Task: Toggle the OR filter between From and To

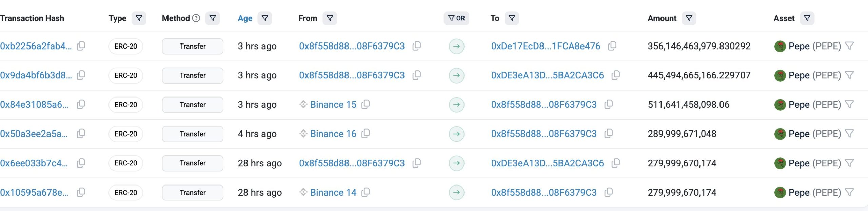Action: tap(456, 18)
